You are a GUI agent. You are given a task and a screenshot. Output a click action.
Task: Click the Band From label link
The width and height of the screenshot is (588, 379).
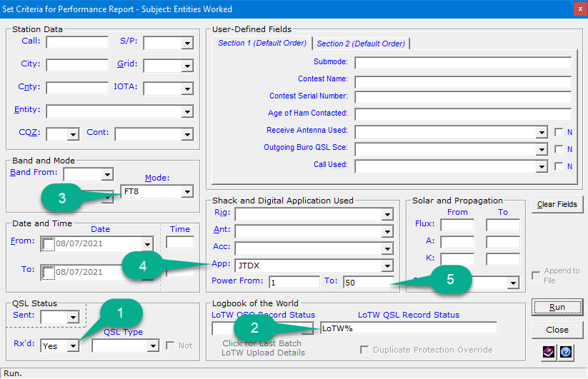tap(34, 172)
